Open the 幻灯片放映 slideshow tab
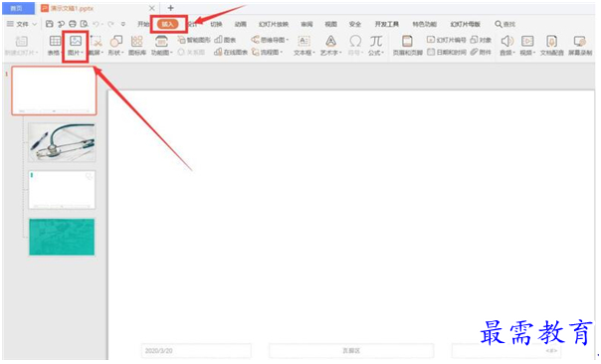 (274, 24)
